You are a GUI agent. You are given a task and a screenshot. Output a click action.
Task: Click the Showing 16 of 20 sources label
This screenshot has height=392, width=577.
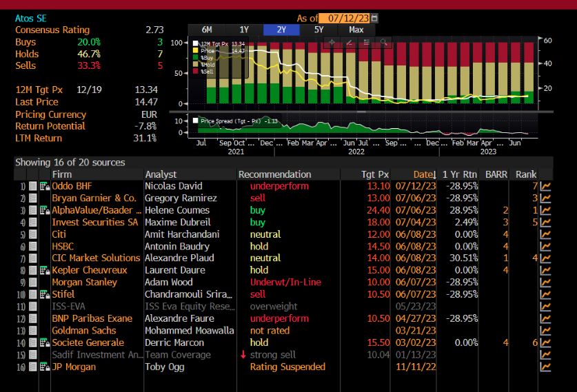pyautogui.click(x=70, y=163)
